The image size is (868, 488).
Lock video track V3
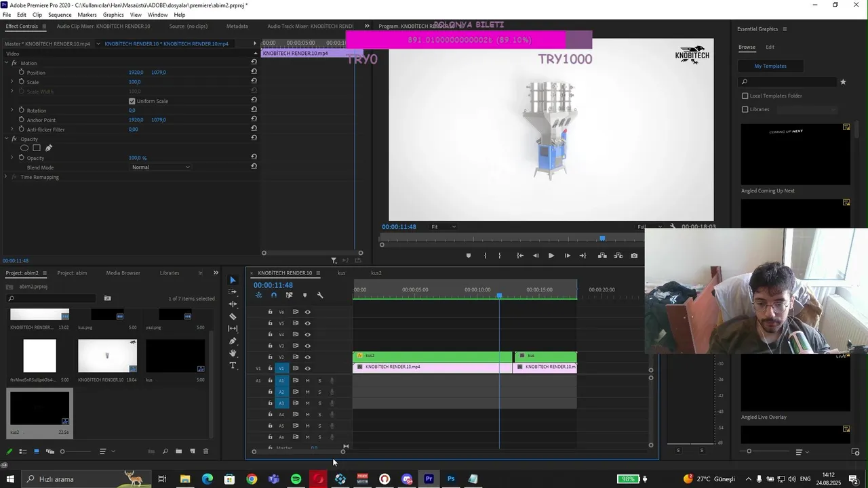coord(270,346)
